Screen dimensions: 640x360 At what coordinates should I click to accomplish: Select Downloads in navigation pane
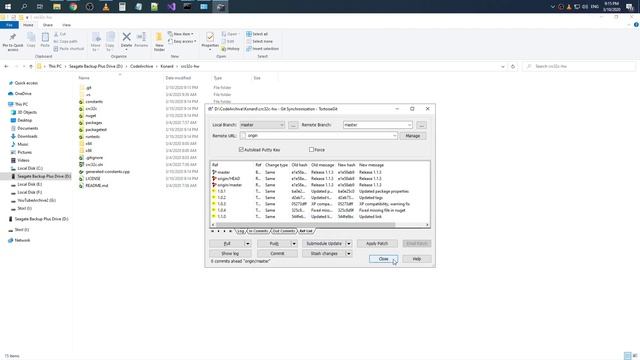point(27,136)
